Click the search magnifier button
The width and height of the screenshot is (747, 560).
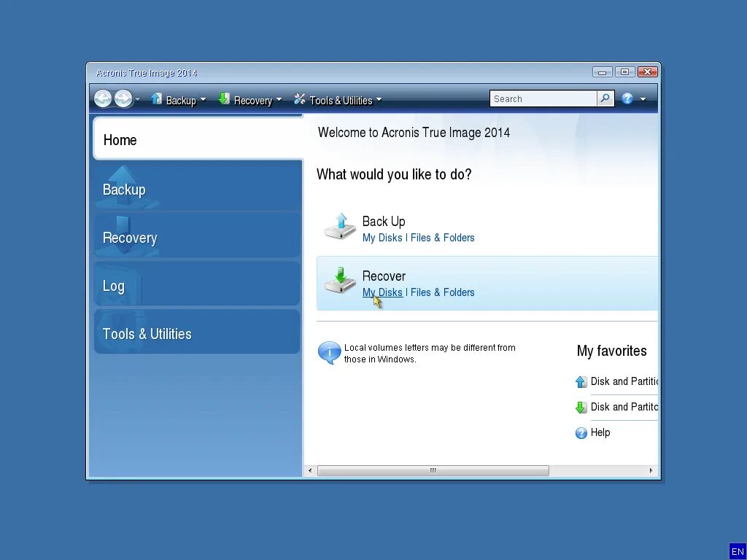coord(605,98)
